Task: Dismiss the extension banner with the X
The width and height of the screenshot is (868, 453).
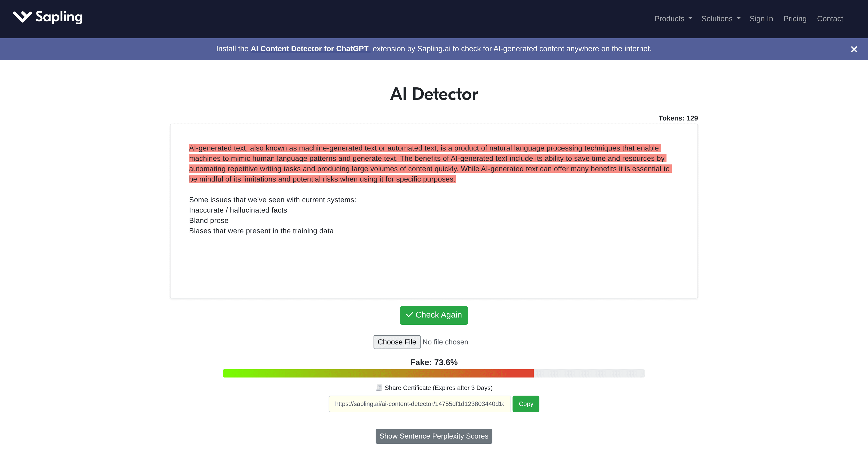Action: 854,49
